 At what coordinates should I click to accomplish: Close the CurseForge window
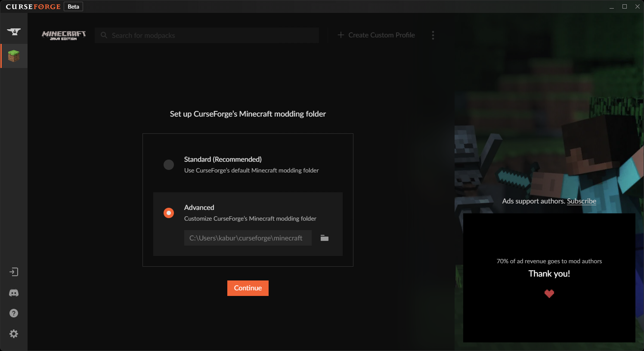(638, 7)
